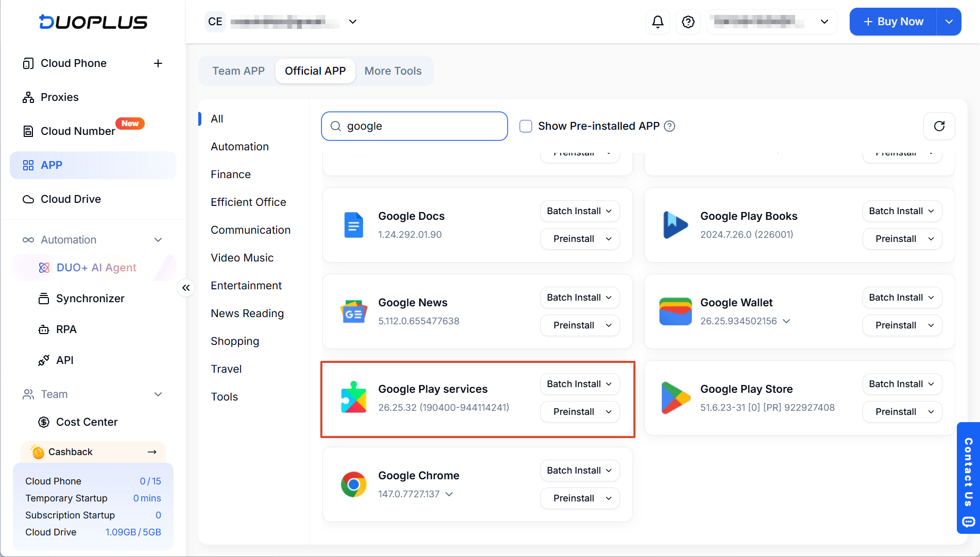Open Batch Install for Google Play services

pyautogui.click(x=580, y=384)
